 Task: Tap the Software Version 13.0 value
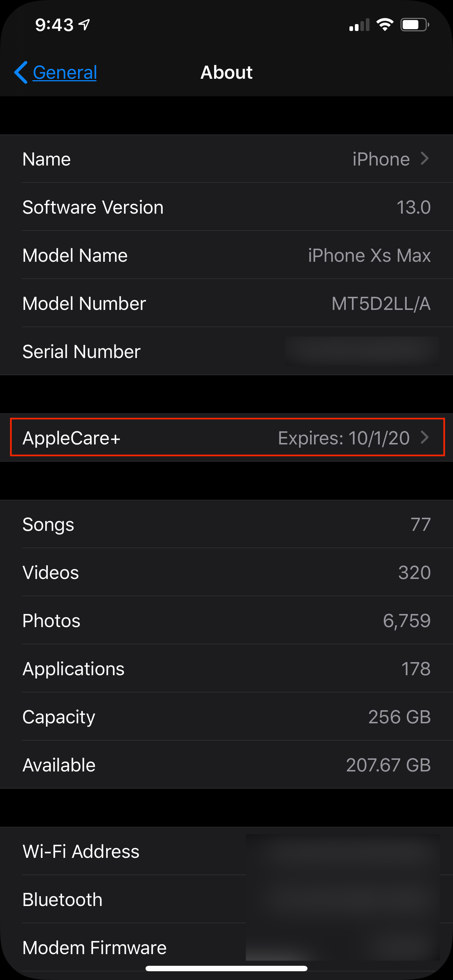pos(413,207)
